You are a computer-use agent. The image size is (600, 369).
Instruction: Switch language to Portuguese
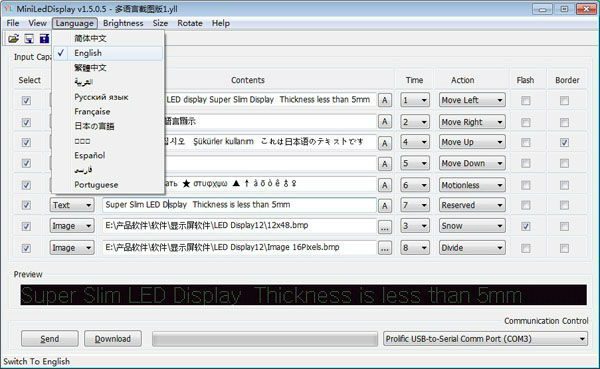[x=109, y=185]
